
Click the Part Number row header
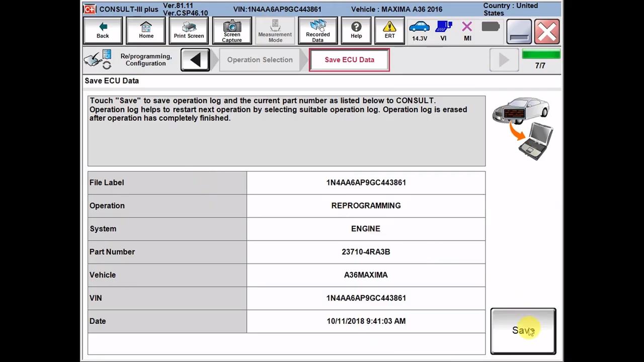coord(167,252)
